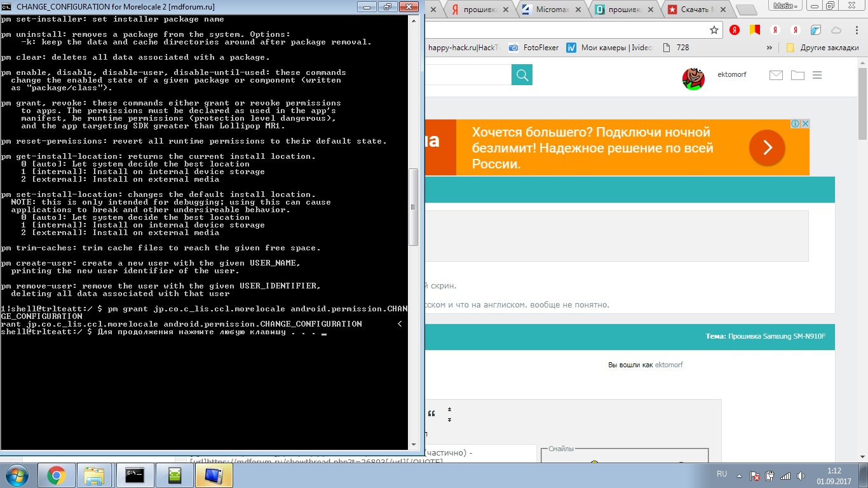Open the FotoFlexer bookmark
The height and width of the screenshot is (488, 868).
pyautogui.click(x=532, y=48)
